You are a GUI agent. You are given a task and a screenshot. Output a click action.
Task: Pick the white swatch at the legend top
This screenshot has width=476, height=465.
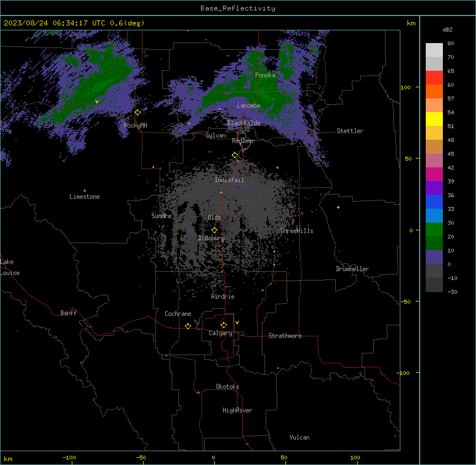click(x=434, y=50)
